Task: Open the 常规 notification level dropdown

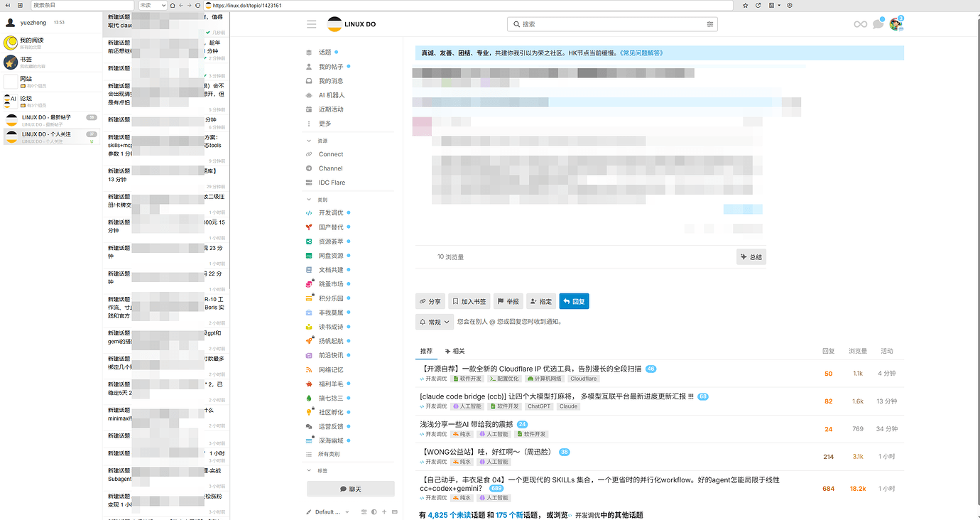Action: pyautogui.click(x=435, y=322)
